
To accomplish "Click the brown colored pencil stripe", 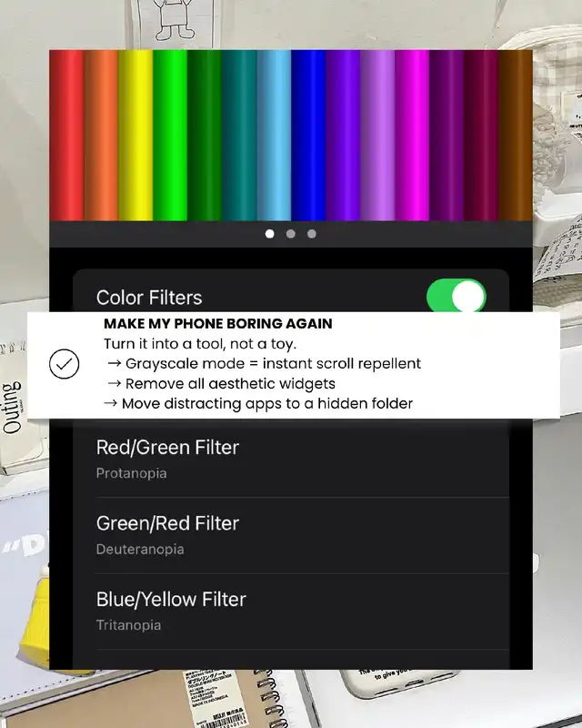I will click(516, 135).
